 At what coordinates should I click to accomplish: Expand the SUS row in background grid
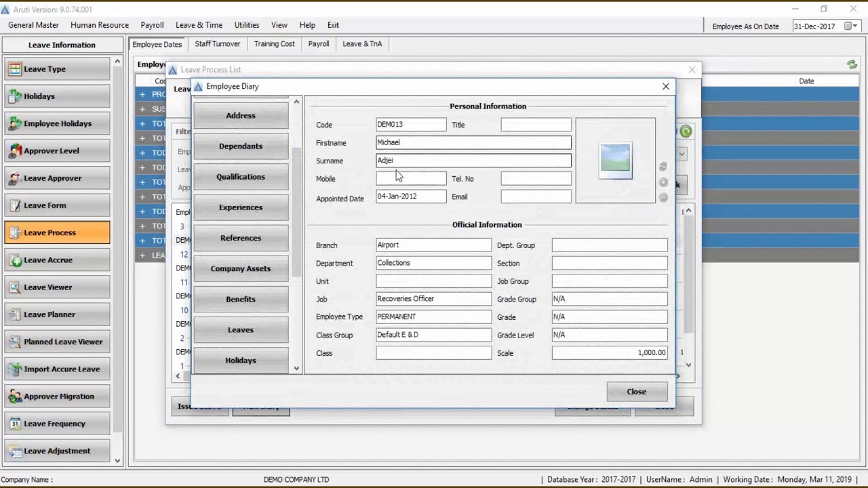point(142,109)
